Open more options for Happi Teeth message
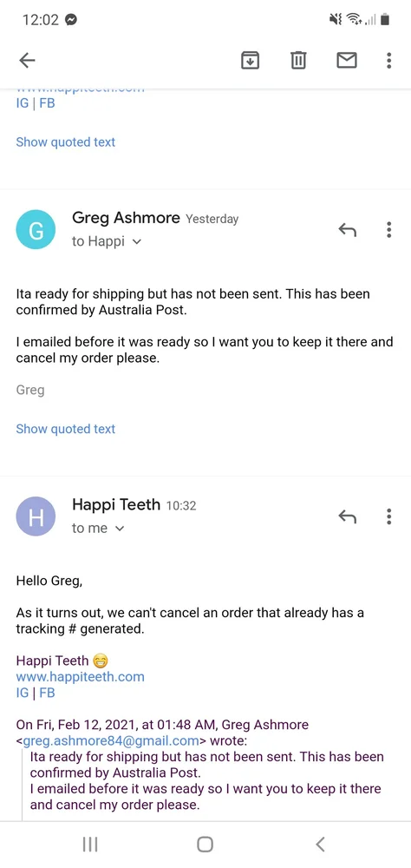The width and height of the screenshot is (411, 868). click(x=389, y=516)
